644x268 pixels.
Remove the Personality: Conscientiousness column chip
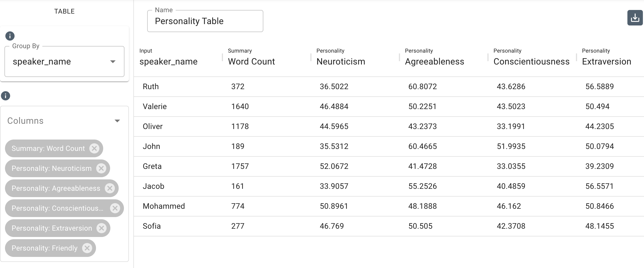coord(115,208)
